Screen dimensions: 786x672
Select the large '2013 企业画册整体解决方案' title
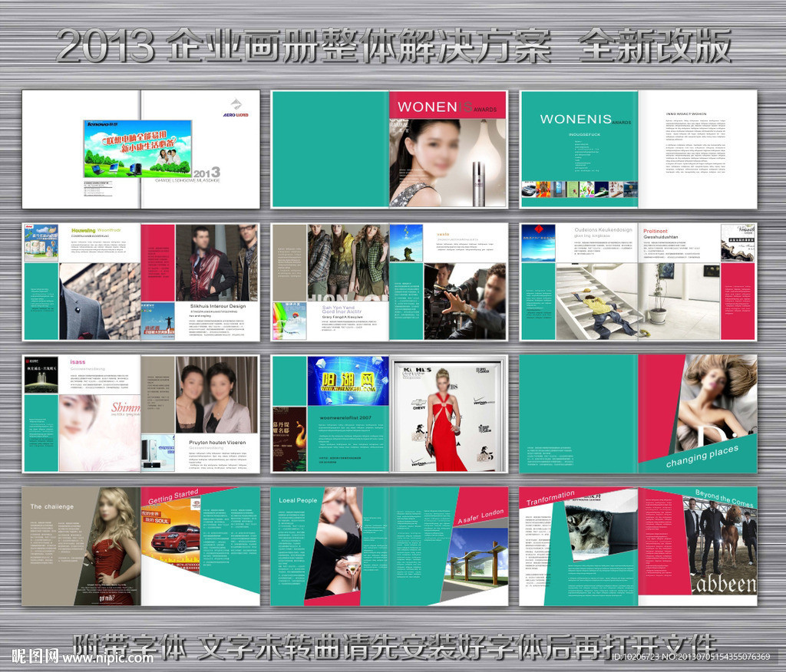point(304,46)
